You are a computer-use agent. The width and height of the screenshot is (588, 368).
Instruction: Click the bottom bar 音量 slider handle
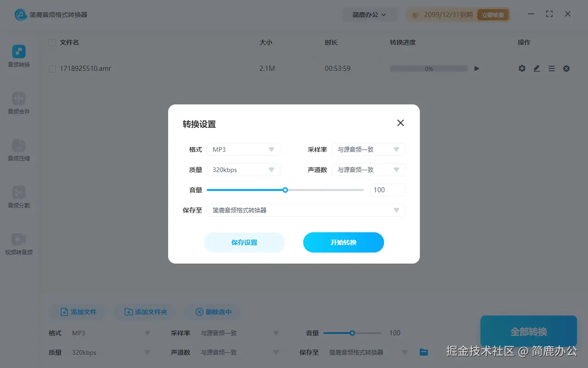point(352,333)
